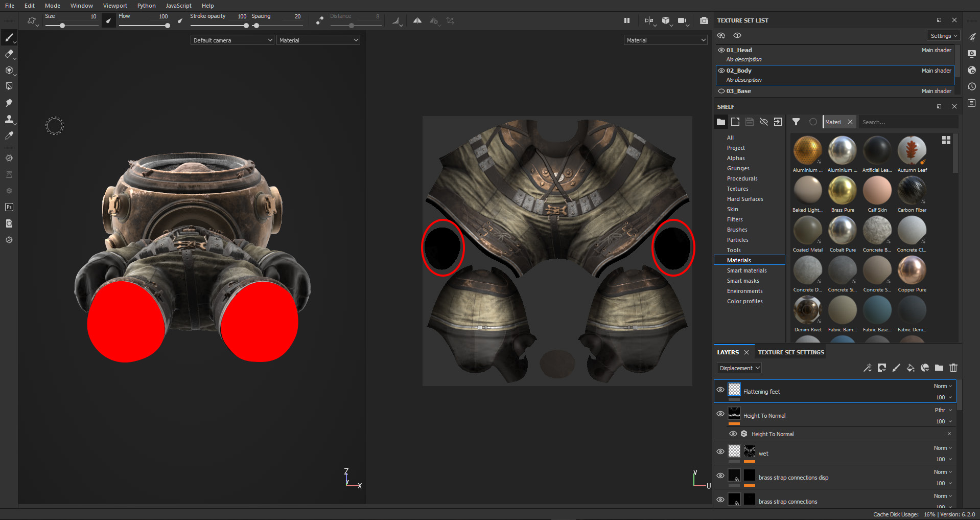Hide the Flattening feet layer
Screen dimensions: 980x520
[720, 390]
